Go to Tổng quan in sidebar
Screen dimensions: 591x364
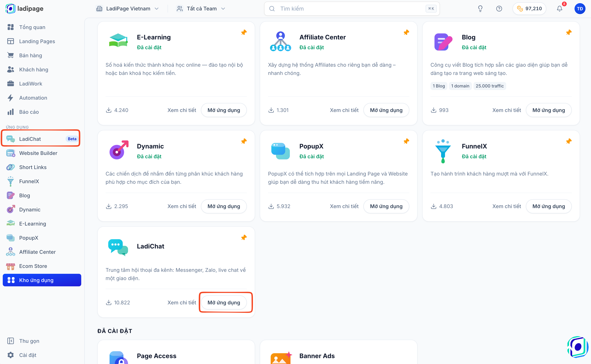(42, 27)
